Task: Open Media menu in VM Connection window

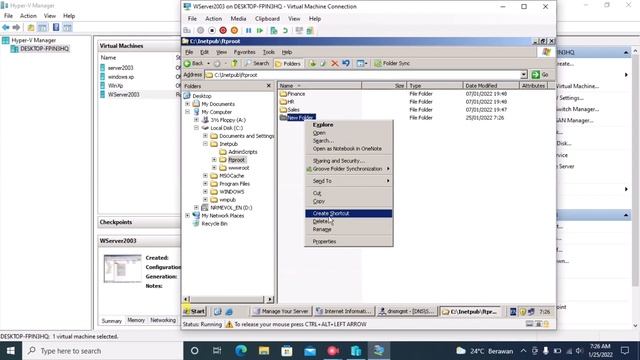Action: 238,19
